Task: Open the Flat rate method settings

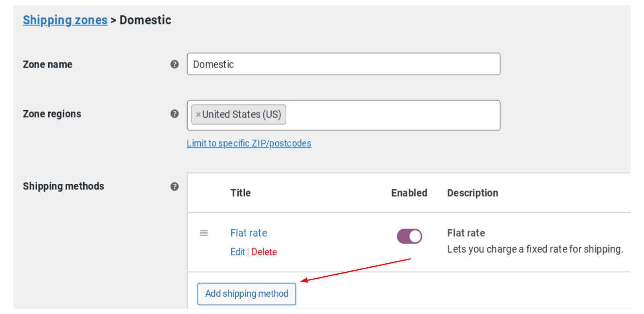Action: pos(248,233)
